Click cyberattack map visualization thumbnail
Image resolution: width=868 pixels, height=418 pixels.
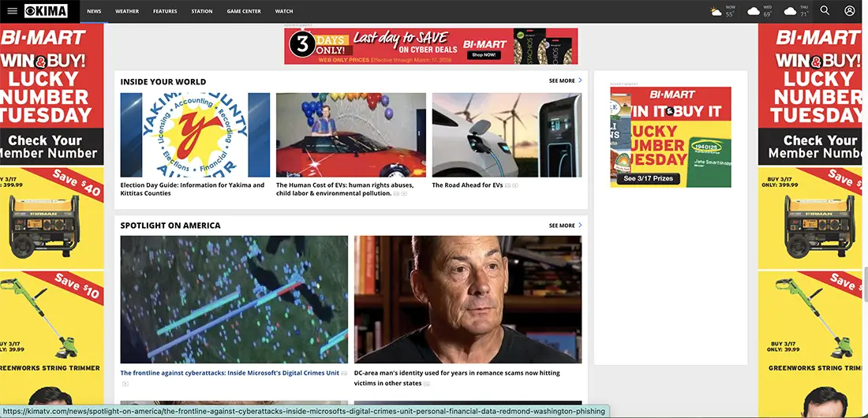(x=234, y=300)
